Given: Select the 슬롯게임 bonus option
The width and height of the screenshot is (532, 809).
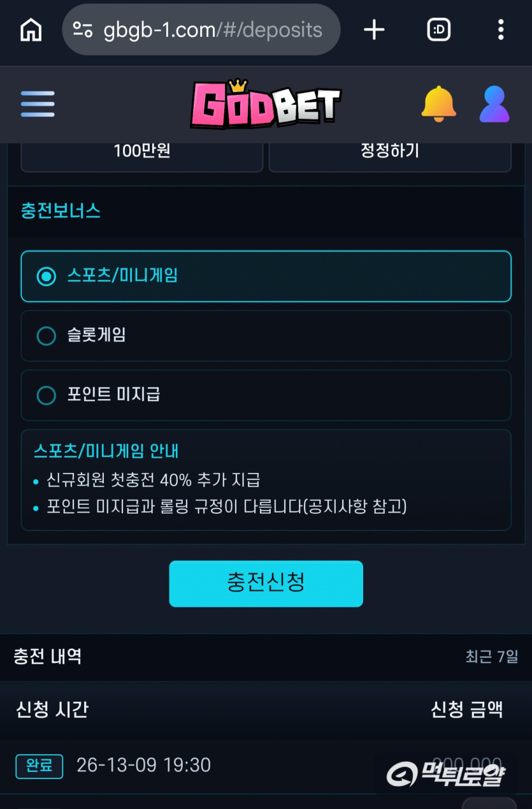Looking at the screenshot, I should pos(266,335).
